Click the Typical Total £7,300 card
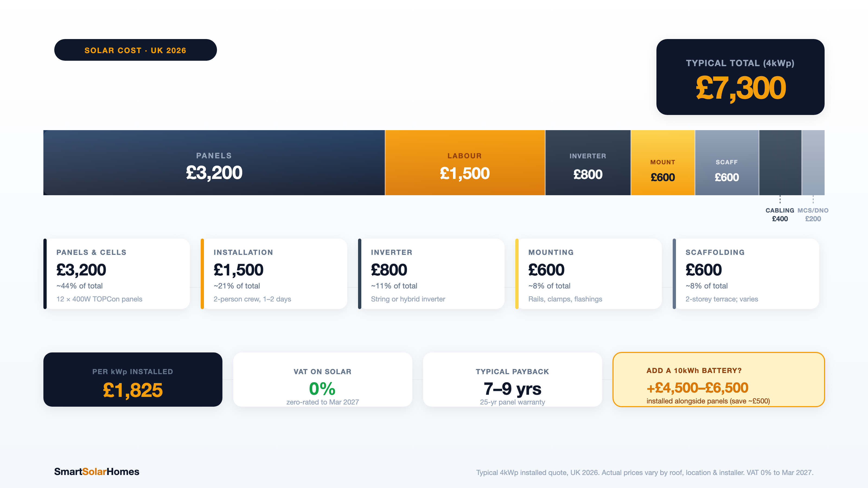 pos(740,77)
